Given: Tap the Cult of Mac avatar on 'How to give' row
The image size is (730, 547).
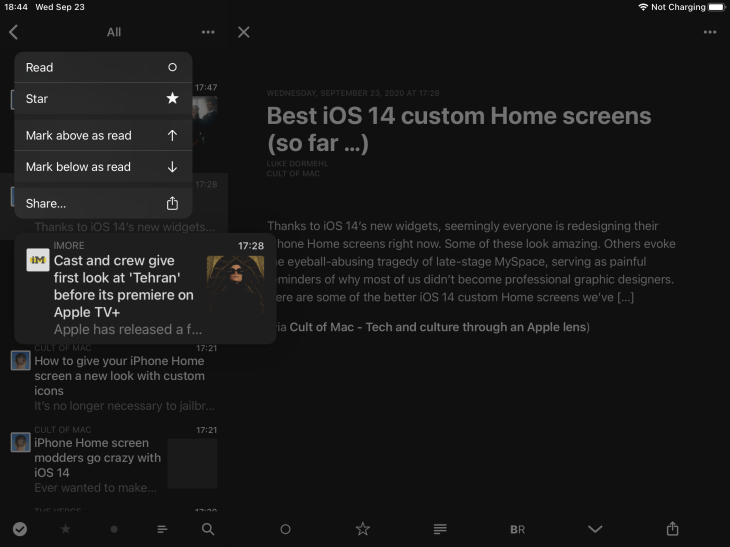Looking at the screenshot, I should (x=20, y=361).
